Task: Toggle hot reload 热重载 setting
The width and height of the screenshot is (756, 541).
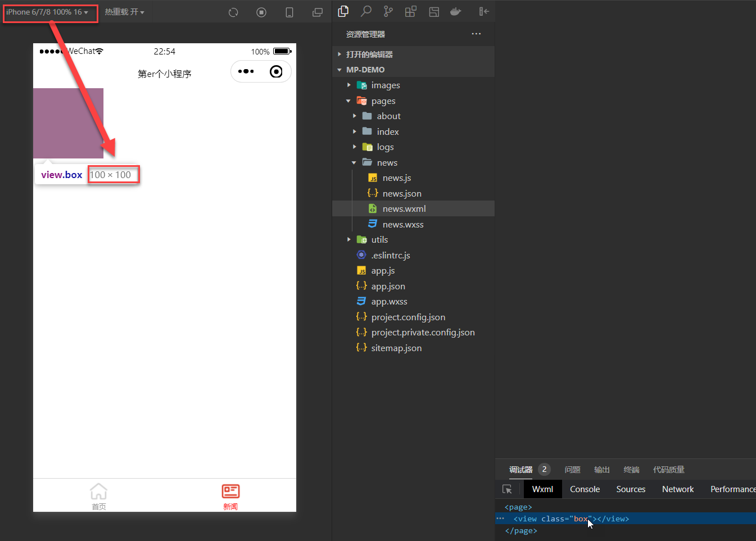Action: coord(124,12)
